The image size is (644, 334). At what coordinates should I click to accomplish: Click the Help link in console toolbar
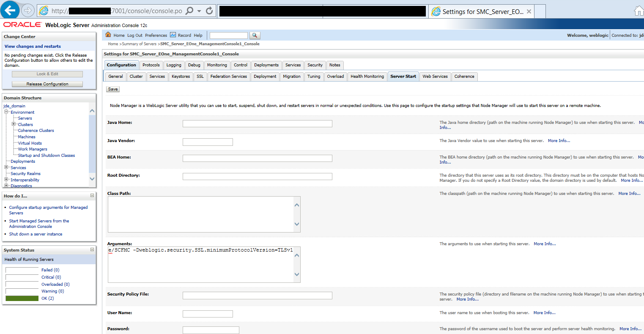coord(198,36)
